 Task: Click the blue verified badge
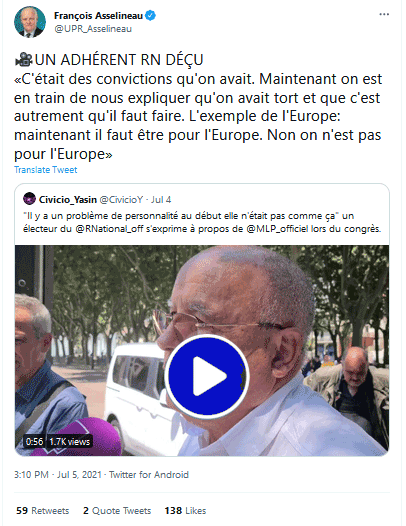coord(150,15)
